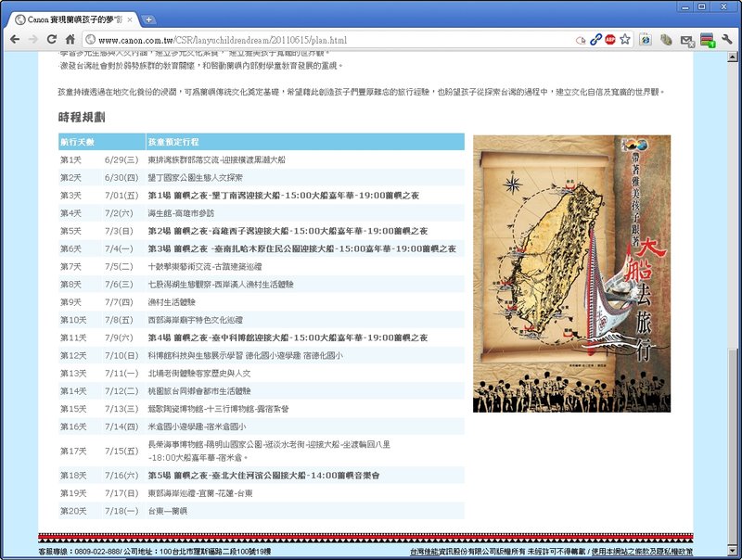Screen dimensions: 742x560
Task: Open the red ABP Adblock Plus icon
Action: (610, 40)
